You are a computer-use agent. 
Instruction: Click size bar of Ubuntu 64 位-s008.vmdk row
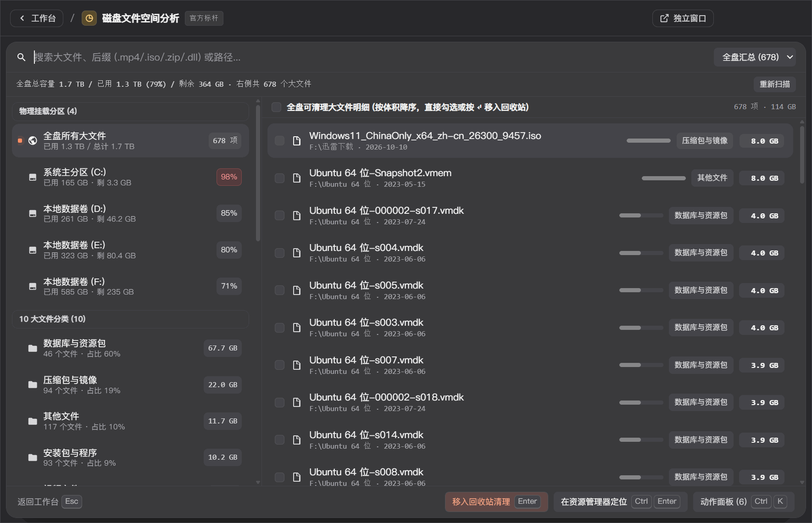pos(641,478)
